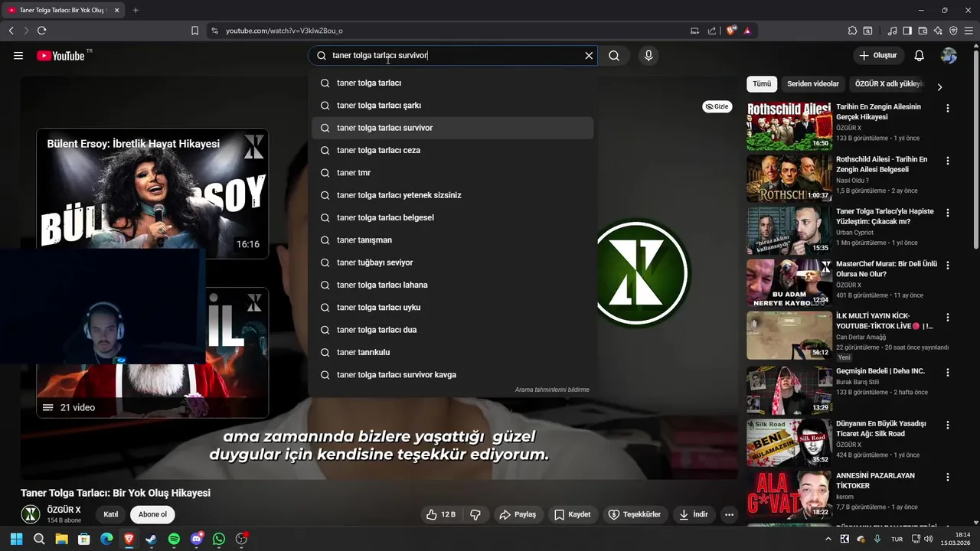Show more filter chips with right chevron
Image resolution: width=980 pixels, height=551 pixels.
tap(939, 86)
